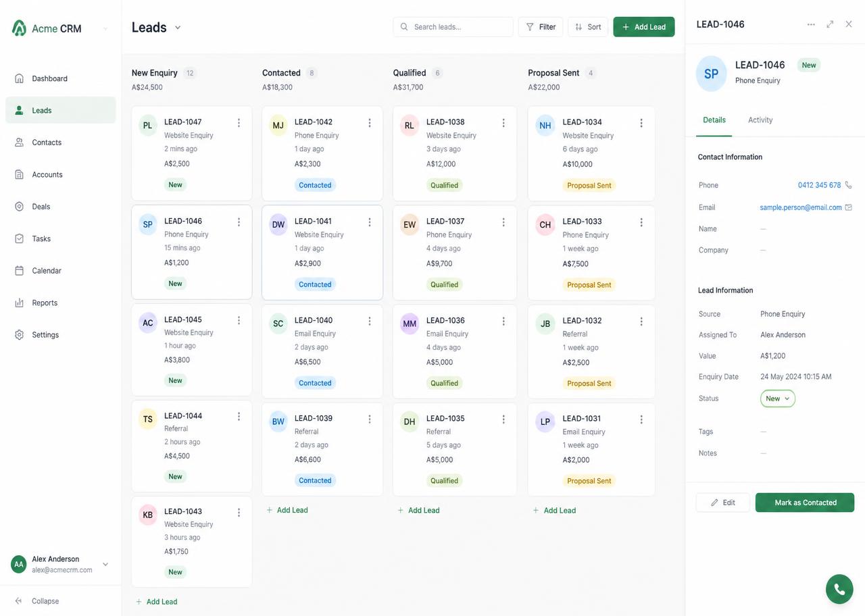Open the three-dot menu on LEAD-1038 card
Image resolution: width=865 pixels, height=616 pixels.
[x=503, y=123]
